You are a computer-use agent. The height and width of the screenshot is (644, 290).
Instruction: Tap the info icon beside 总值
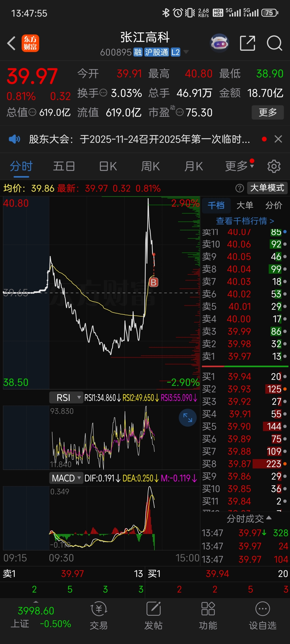point(32,112)
